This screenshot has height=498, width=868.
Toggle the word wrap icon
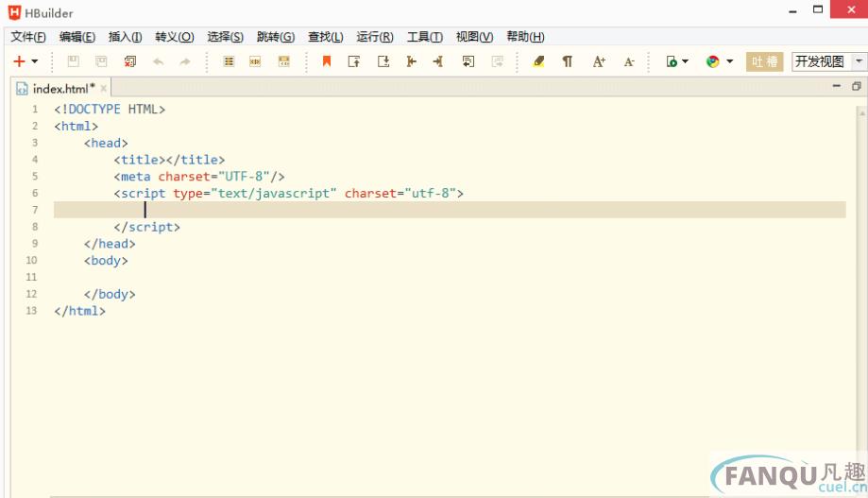[x=468, y=61]
